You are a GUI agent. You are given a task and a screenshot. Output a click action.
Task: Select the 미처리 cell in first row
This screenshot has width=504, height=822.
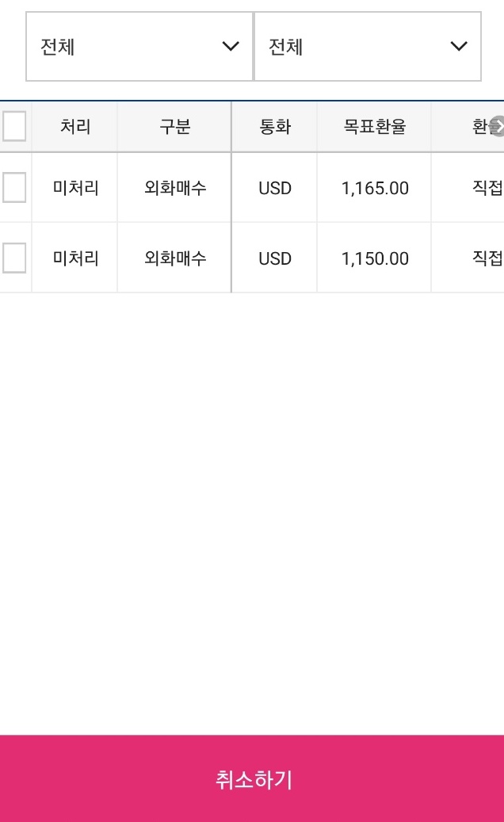click(75, 187)
